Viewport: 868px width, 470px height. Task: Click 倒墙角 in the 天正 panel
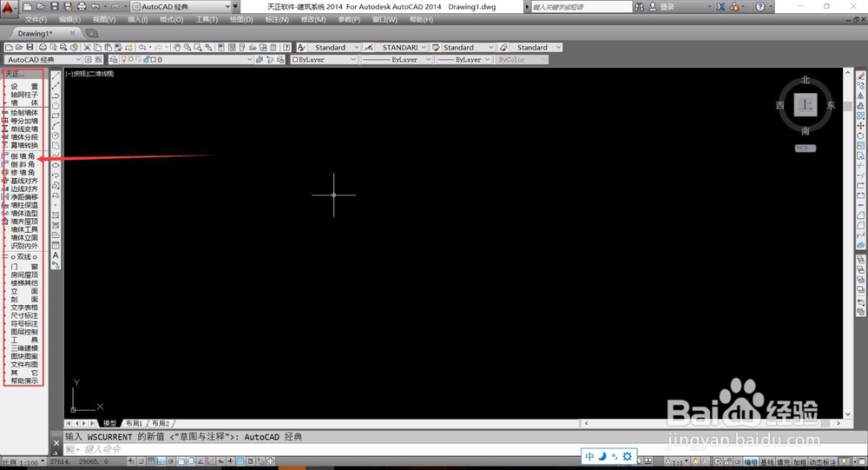(23, 156)
